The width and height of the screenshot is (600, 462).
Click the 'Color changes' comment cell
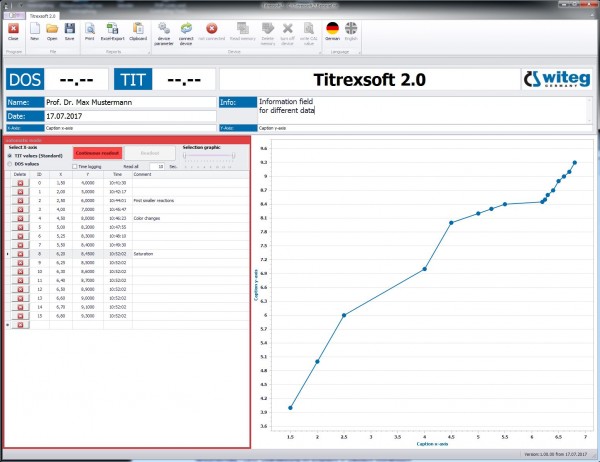(x=191, y=218)
